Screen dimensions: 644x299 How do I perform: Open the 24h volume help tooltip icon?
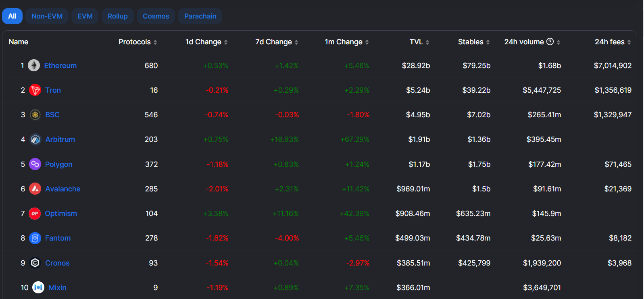550,42
